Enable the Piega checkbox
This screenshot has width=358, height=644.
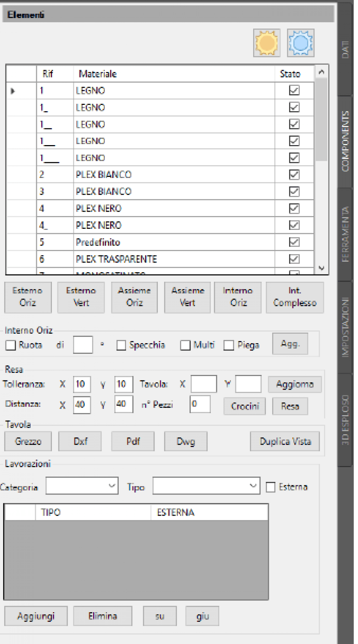tap(229, 345)
